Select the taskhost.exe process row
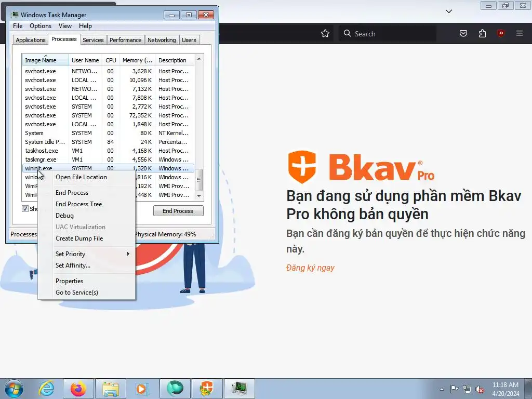 click(108, 151)
